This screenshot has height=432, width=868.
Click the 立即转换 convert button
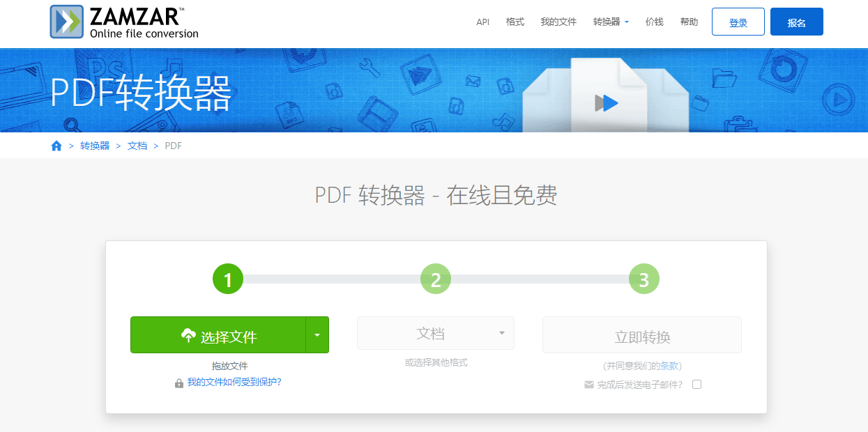(642, 335)
